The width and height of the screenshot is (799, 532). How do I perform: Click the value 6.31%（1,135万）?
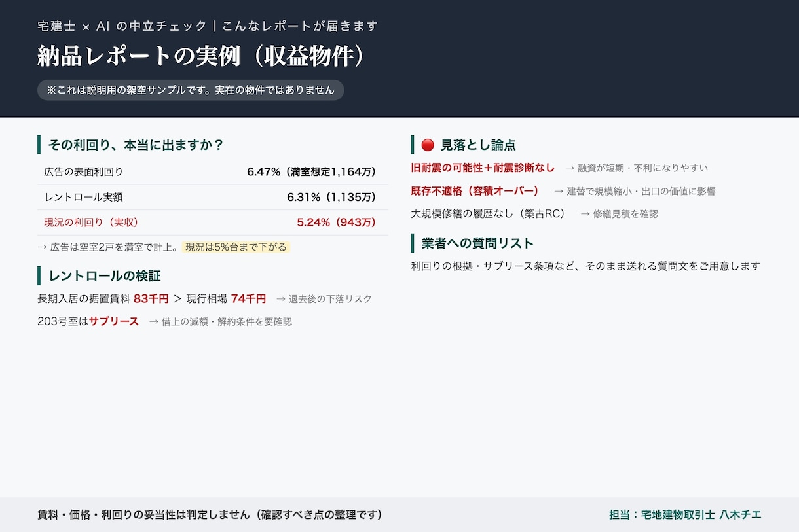click(333, 197)
